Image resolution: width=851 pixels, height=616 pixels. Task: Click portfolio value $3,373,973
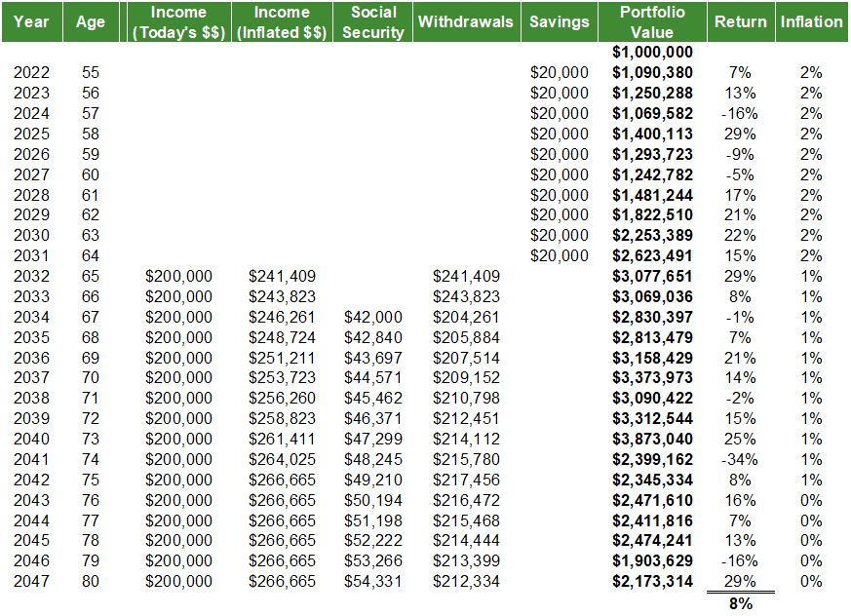pos(652,378)
